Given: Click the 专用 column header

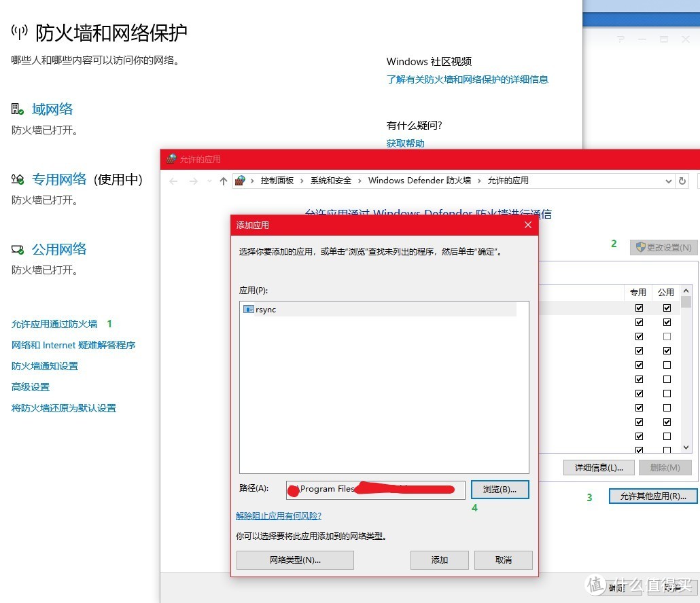Looking at the screenshot, I should point(638,292).
